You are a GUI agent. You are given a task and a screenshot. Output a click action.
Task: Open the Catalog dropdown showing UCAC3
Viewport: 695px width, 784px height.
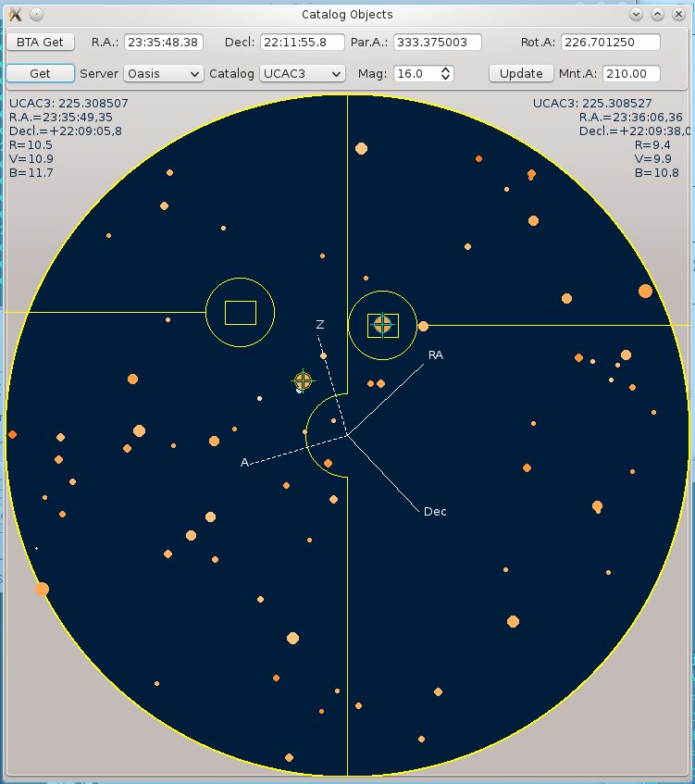pyautogui.click(x=302, y=73)
